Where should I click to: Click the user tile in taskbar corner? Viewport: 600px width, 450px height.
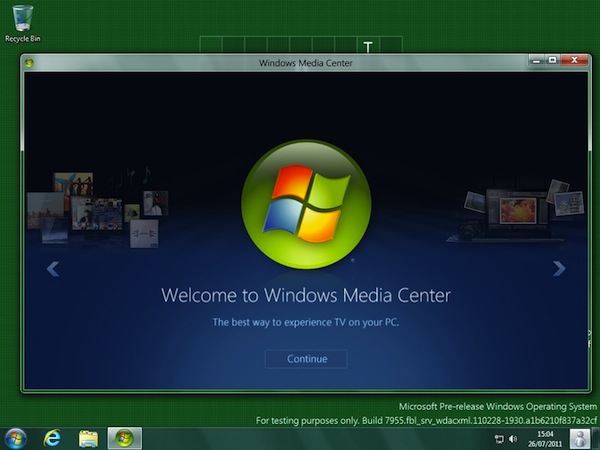(580, 438)
